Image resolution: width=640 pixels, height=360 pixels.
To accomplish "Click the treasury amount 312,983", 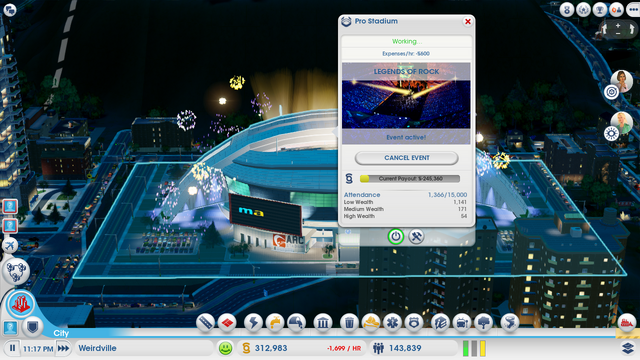I will click(271, 348).
